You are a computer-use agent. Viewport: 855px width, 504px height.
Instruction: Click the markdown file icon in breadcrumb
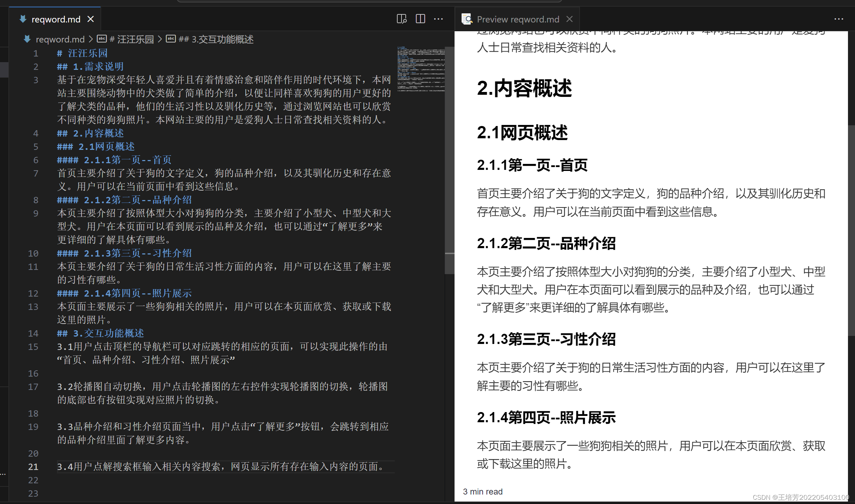[27, 39]
